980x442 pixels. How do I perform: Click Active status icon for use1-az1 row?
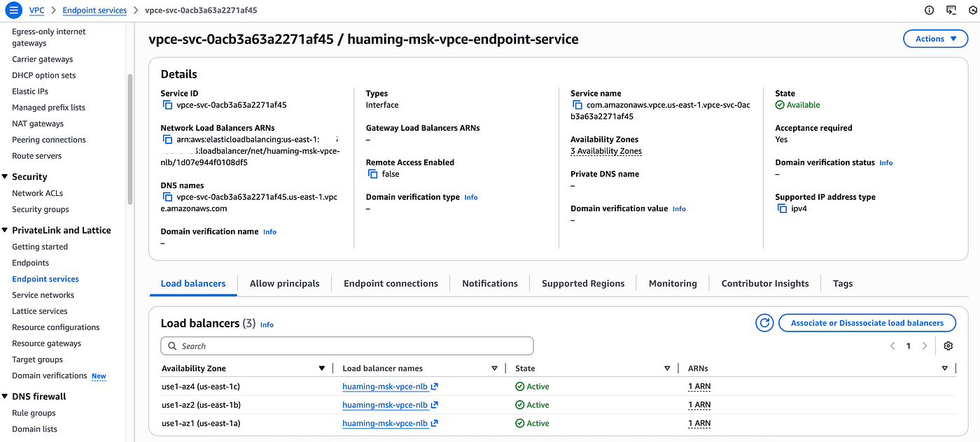(x=519, y=423)
